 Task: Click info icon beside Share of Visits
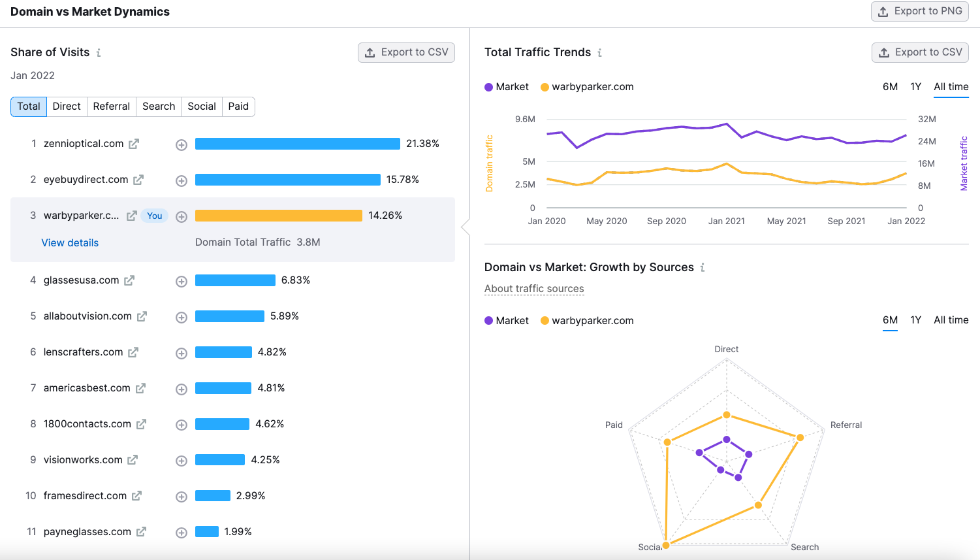coord(99,53)
